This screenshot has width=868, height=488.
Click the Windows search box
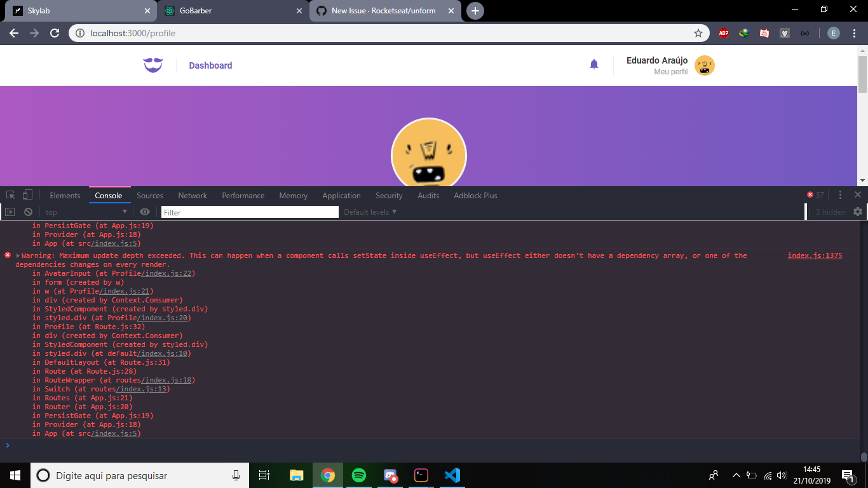(x=140, y=475)
